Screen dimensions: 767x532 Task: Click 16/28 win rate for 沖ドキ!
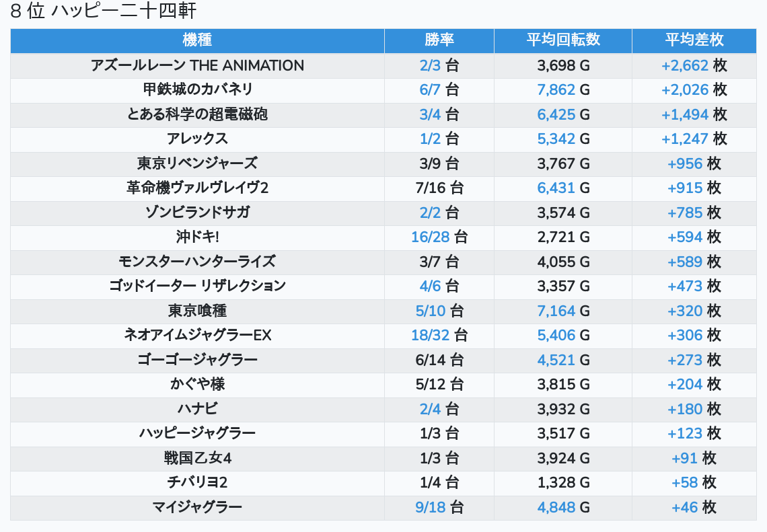pos(431,237)
